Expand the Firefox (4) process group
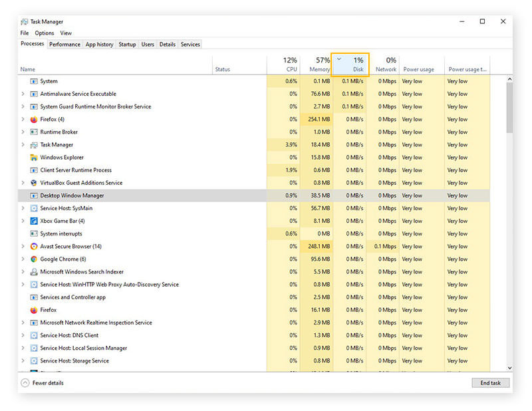 pyautogui.click(x=23, y=119)
